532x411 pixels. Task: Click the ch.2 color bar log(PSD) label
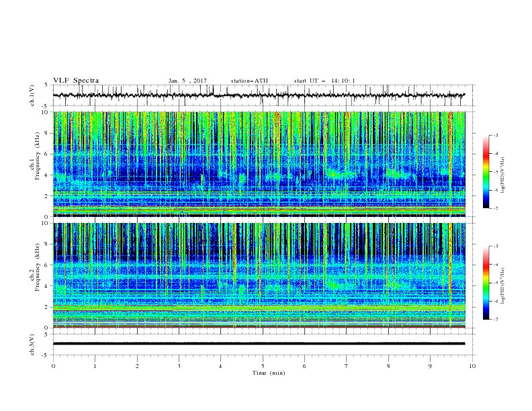click(x=503, y=286)
